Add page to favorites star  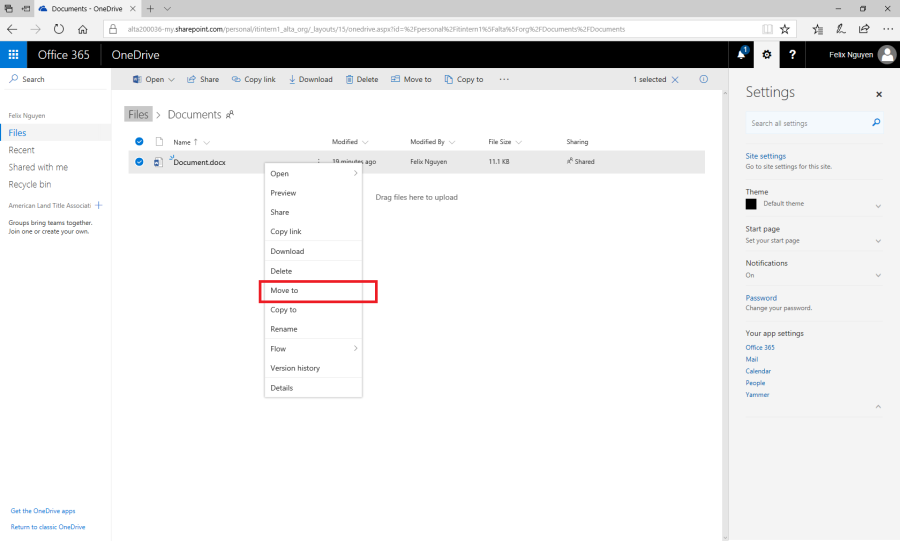[x=785, y=29]
